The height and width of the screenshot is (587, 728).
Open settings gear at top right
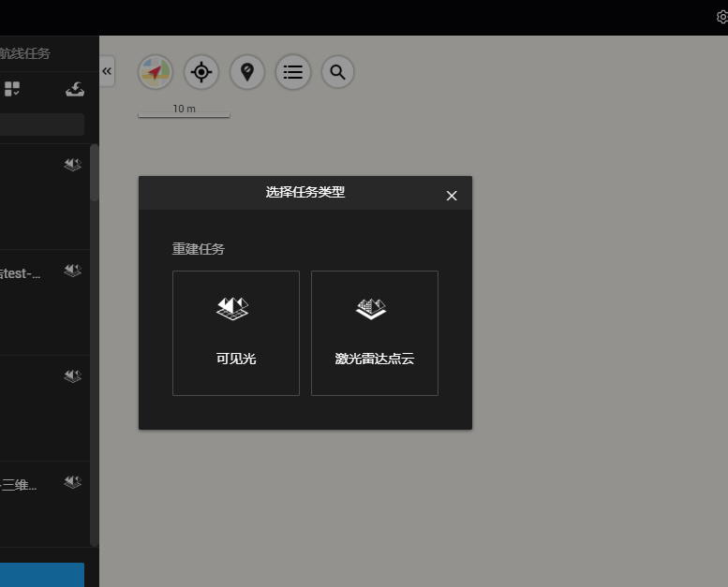click(722, 17)
